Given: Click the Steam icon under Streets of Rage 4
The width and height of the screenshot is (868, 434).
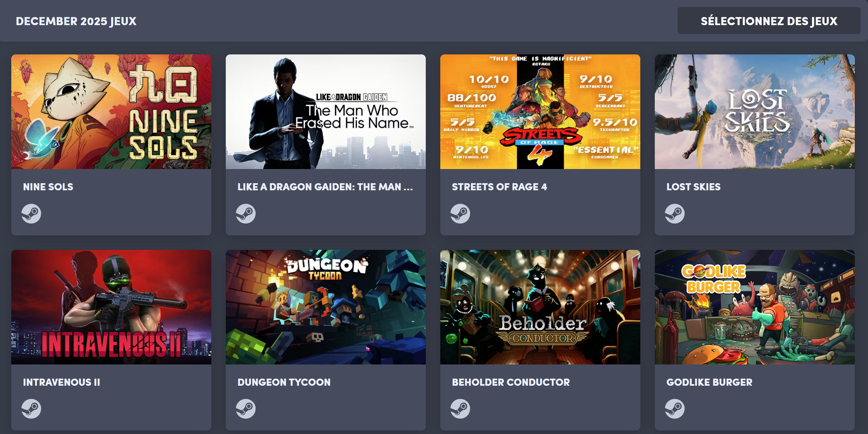Looking at the screenshot, I should tap(460, 214).
